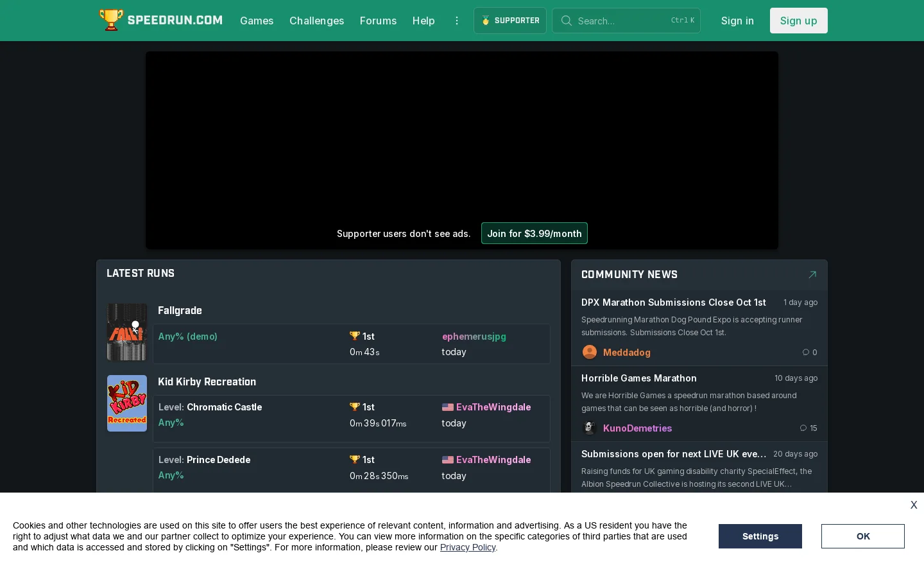Click KunoDemetries' avatar icon
Viewport: 924px width, 578px height.
[590, 428]
